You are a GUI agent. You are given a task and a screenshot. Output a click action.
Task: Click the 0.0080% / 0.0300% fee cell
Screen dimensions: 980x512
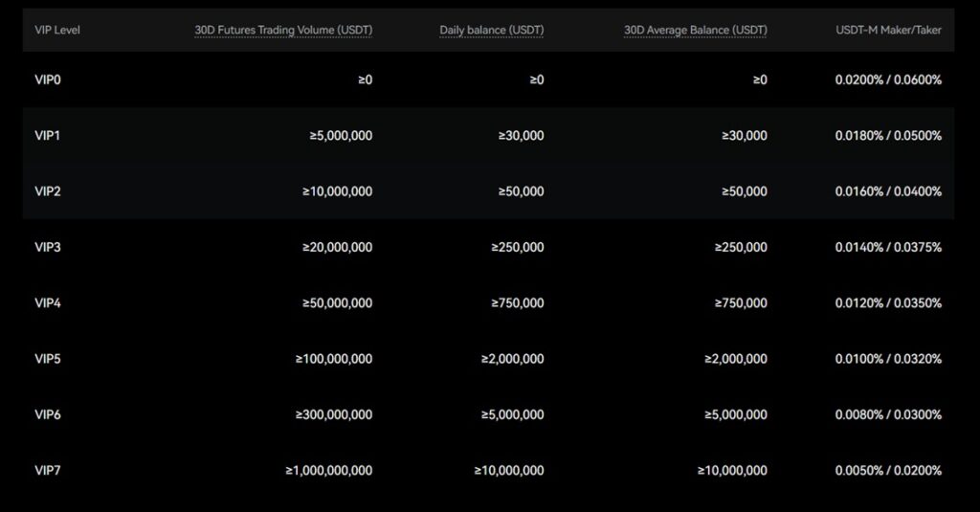[888, 414]
